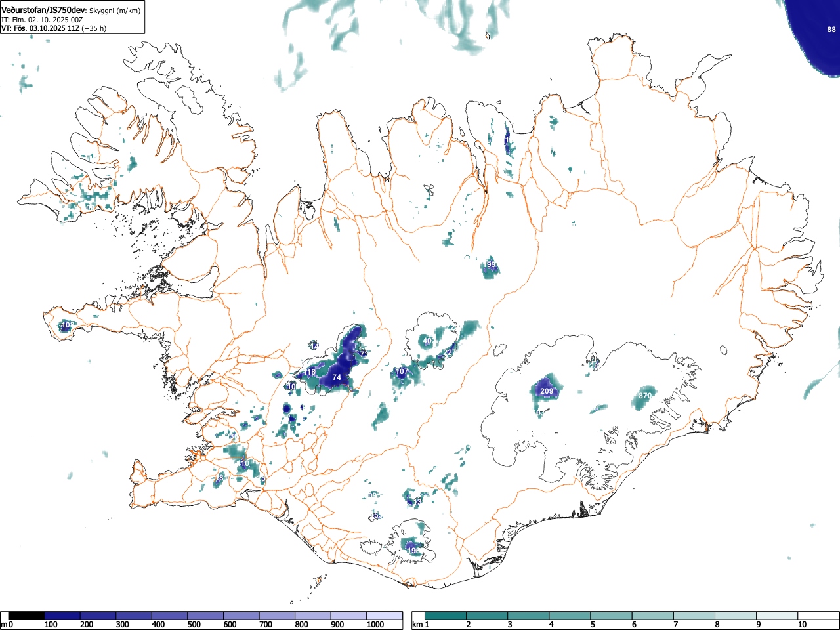Click the '209' value on the glacier
This screenshot has height=630, width=840.
(x=546, y=391)
